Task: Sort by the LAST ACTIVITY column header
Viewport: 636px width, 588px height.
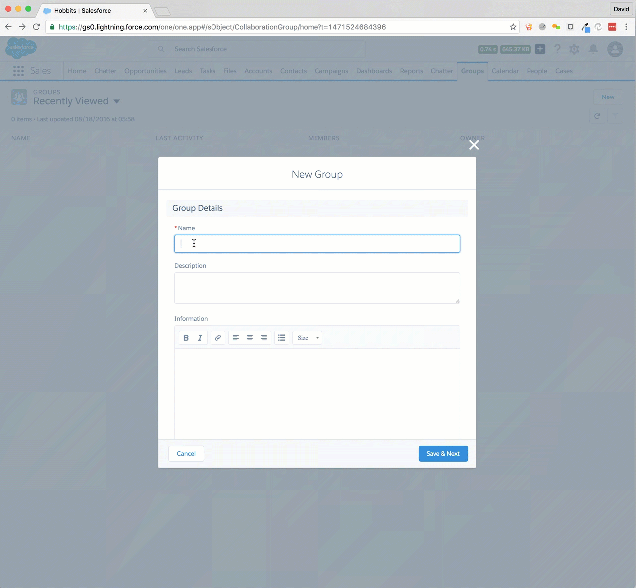Action: coord(179,138)
